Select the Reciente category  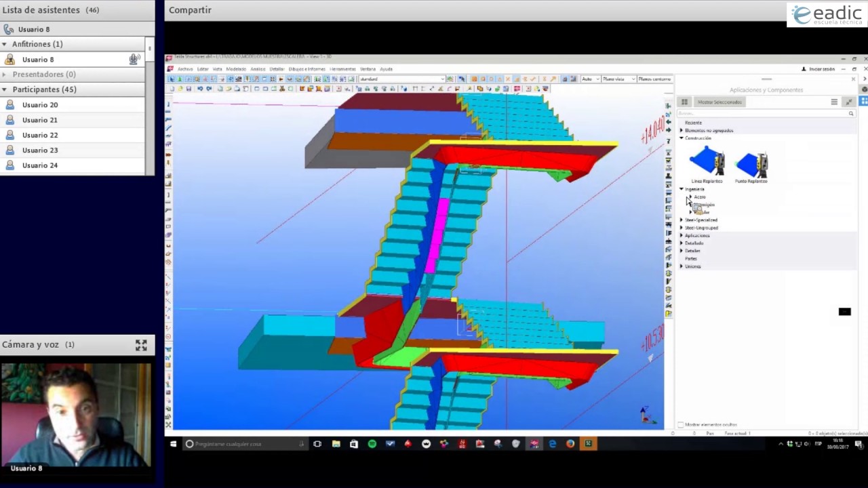(x=693, y=123)
